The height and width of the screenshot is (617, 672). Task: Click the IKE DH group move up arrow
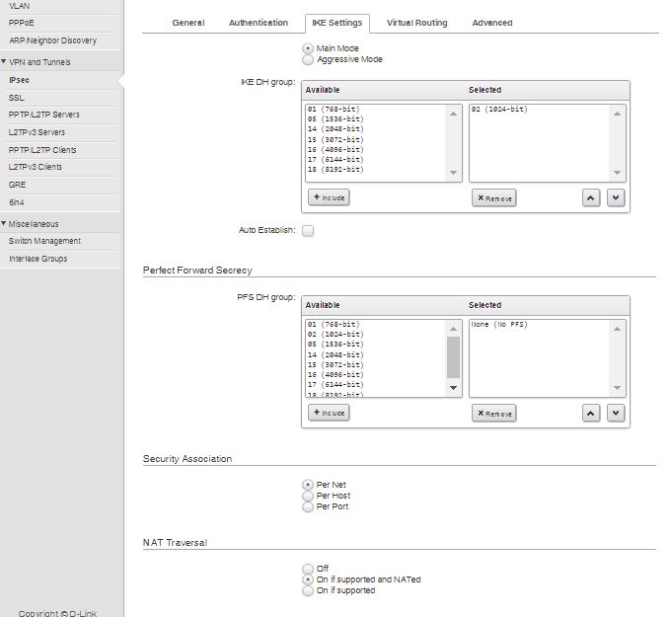pos(591,197)
